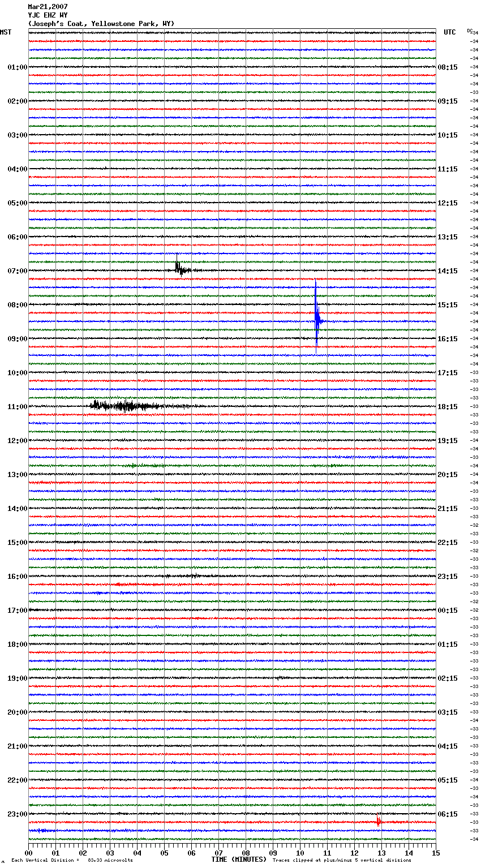Click the 14:15 UTC time label
Screen dimensions: 481x868
click(x=448, y=271)
